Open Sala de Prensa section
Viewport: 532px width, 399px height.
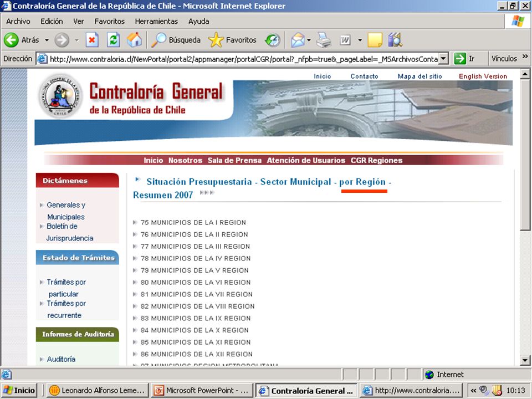(234, 161)
